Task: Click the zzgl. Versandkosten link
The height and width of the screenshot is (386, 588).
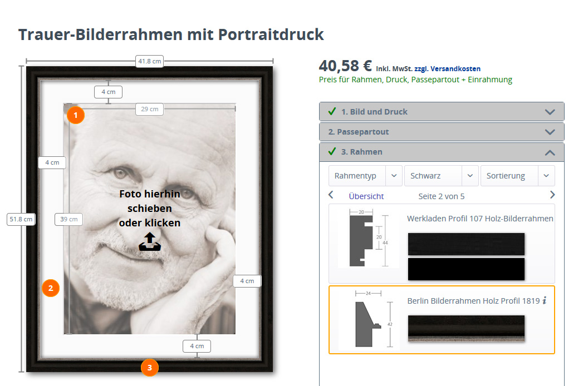Action: click(x=447, y=69)
